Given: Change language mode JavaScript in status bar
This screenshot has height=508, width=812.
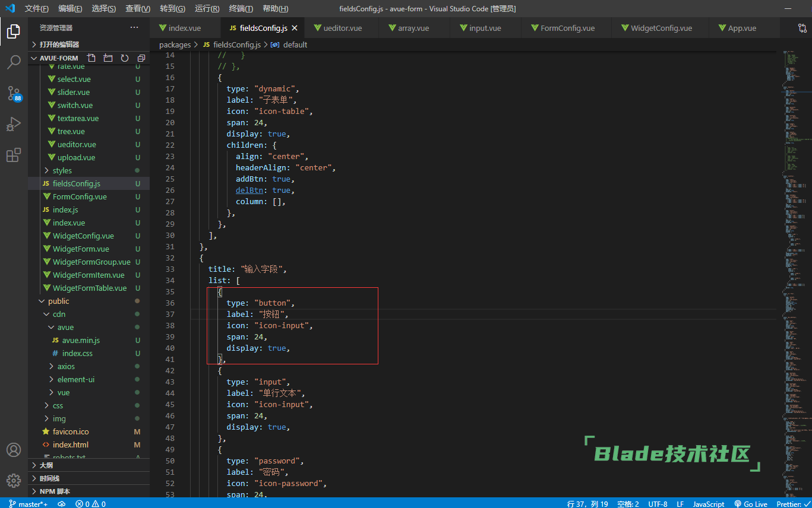Looking at the screenshot, I should click(x=709, y=504).
